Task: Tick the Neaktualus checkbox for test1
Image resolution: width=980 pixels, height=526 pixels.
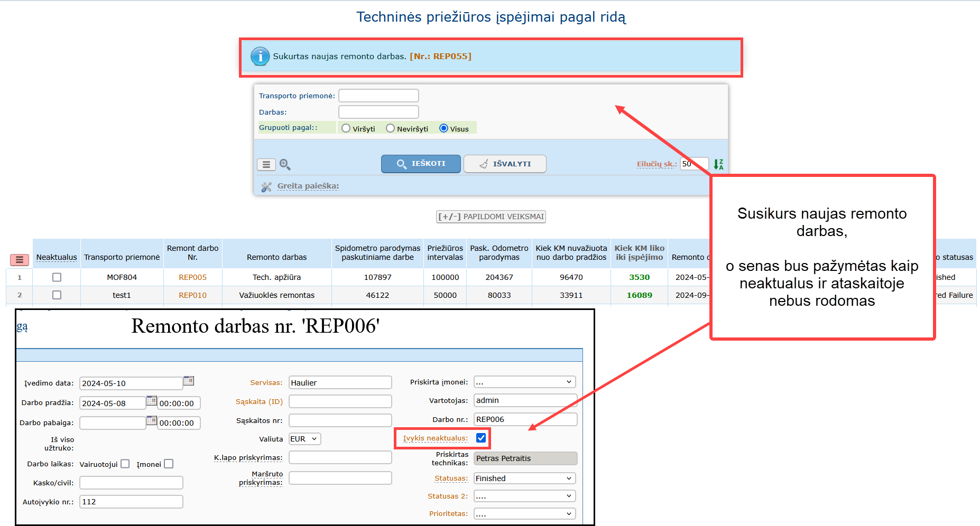Action: 57,295
